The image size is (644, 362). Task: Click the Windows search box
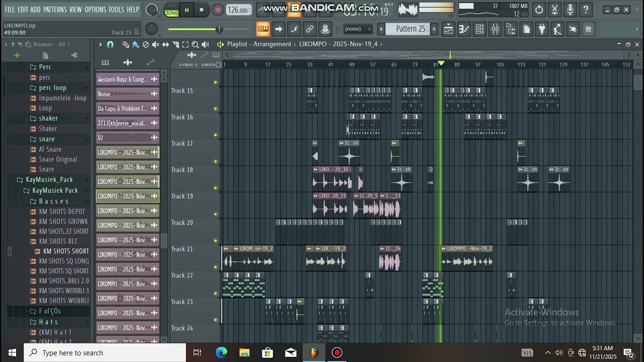[x=105, y=352]
